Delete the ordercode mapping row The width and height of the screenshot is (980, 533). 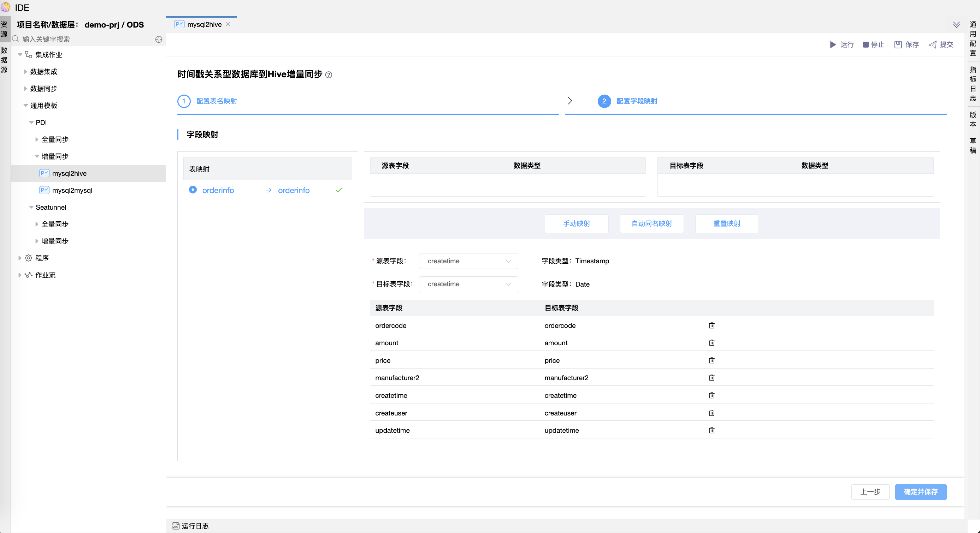[x=712, y=325]
